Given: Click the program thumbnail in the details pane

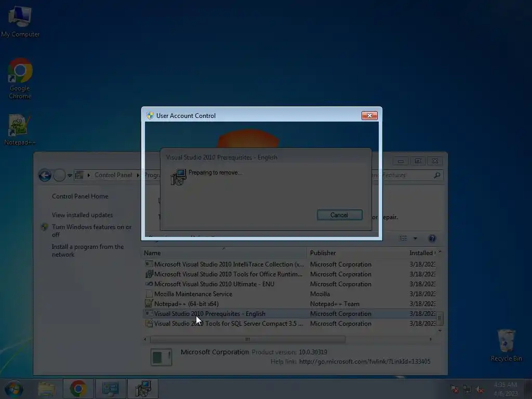Looking at the screenshot, I should [x=161, y=357].
